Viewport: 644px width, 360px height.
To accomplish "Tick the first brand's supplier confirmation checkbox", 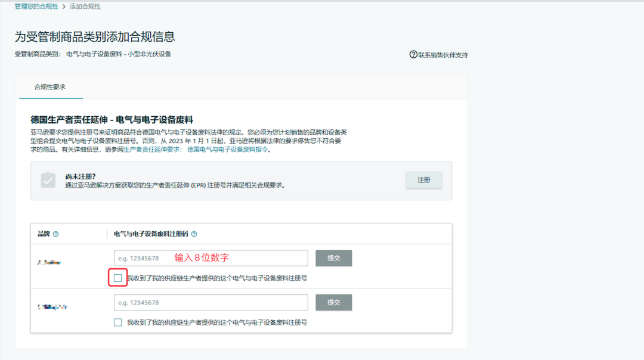I will (x=118, y=278).
